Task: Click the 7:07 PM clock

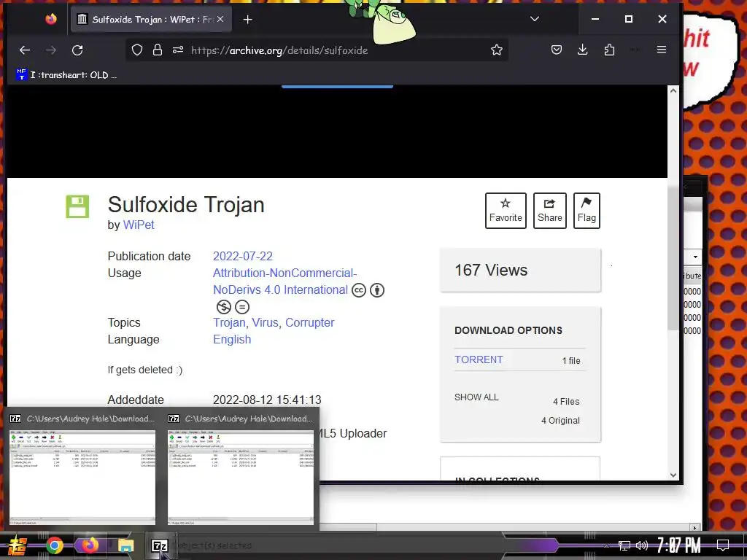Action: tap(679, 545)
